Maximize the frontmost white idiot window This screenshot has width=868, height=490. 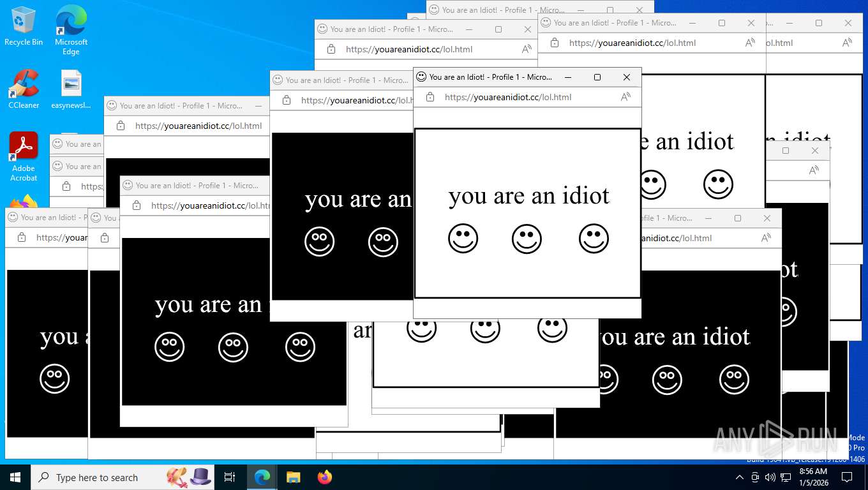[x=597, y=77]
